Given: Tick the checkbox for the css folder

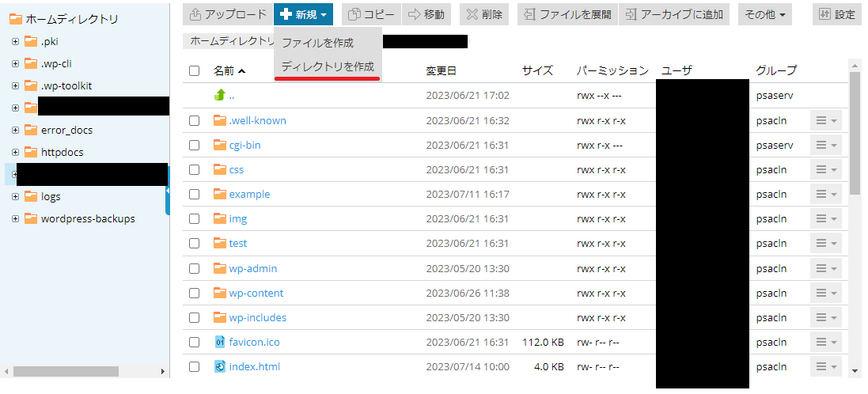Looking at the screenshot, I should pyautogui.click(x=194, y=170).
